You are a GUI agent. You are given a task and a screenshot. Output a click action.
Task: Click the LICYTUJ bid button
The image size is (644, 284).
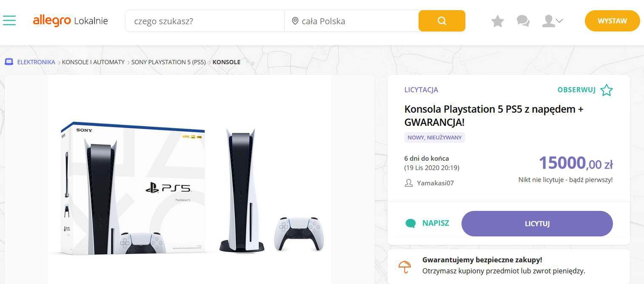pyautogui.click(x=537, y=224)
